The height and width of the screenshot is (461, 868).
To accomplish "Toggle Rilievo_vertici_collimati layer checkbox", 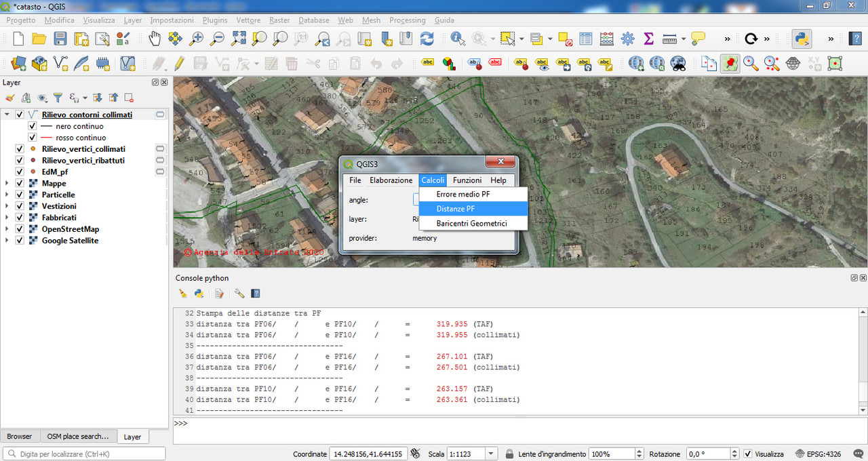I will (20, 148).
